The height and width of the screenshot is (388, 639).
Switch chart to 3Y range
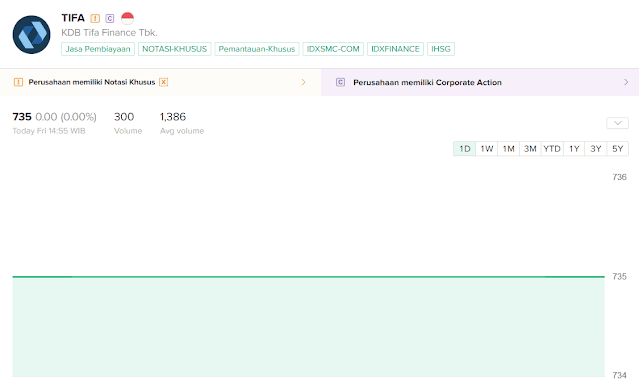pyautogui.click(x=596, y=149)
